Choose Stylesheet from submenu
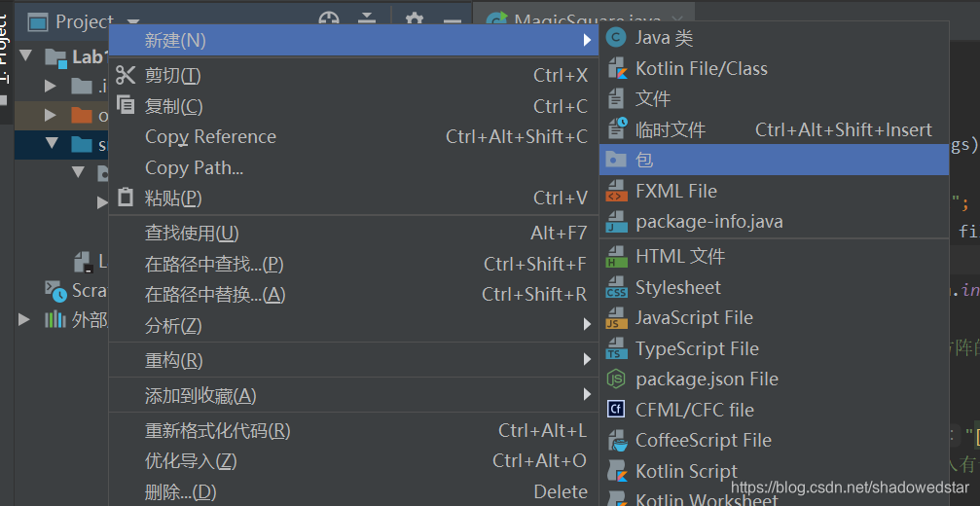 tap(774, 287)
